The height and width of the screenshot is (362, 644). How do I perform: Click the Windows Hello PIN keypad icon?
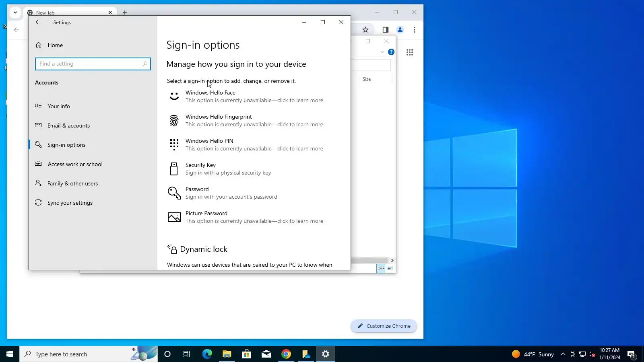pyautogui.click(x=174, y=145)
